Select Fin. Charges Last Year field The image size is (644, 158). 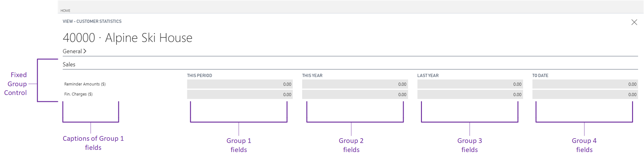pyautogui.click(x=470, y=94)
